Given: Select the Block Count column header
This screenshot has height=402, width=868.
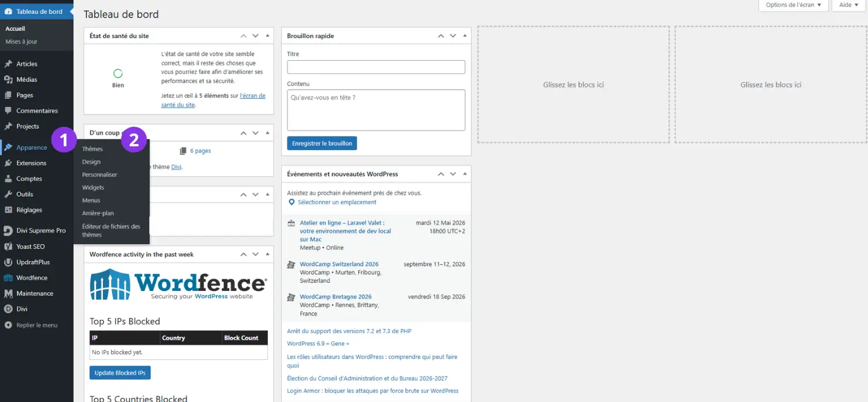Looking at the screenshot, I should [245, 338].
